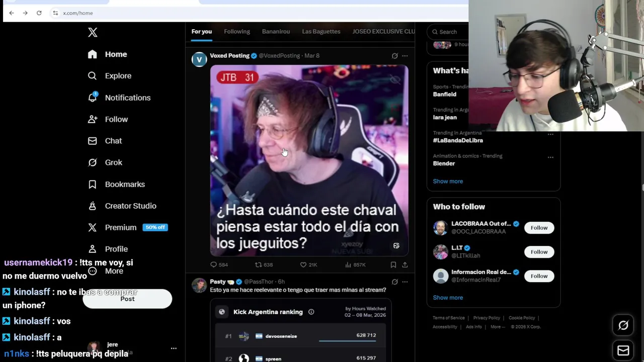Viewport: 644px width, 362px height.
Task: Open the Profile page label
Action: pyautogui.click(x=116, y=249)
